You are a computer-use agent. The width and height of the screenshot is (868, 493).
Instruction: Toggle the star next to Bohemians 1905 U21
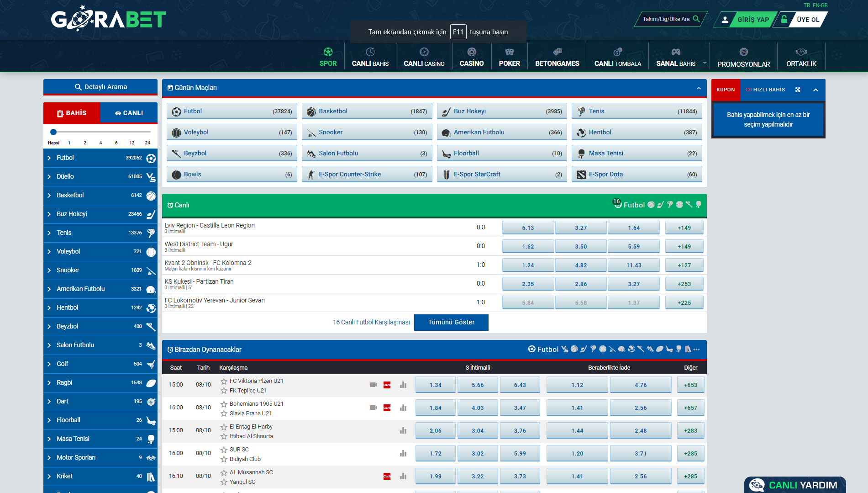coord(224,404)
